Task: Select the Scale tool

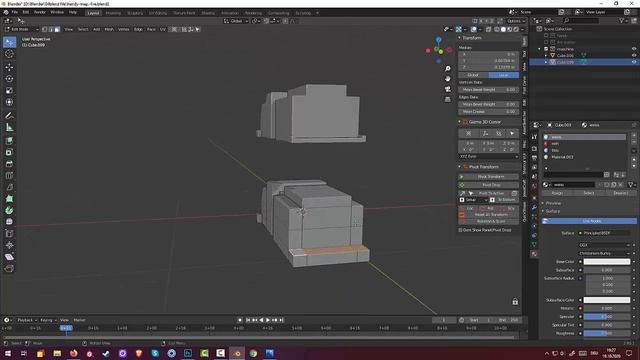Action: click(x=9, y=90)
